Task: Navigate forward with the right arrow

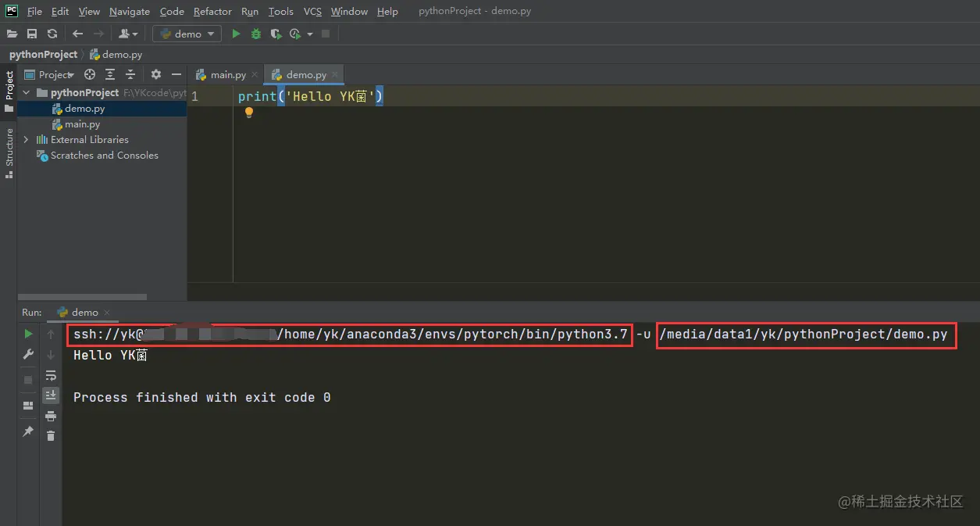Action: (x=98, y=34)
